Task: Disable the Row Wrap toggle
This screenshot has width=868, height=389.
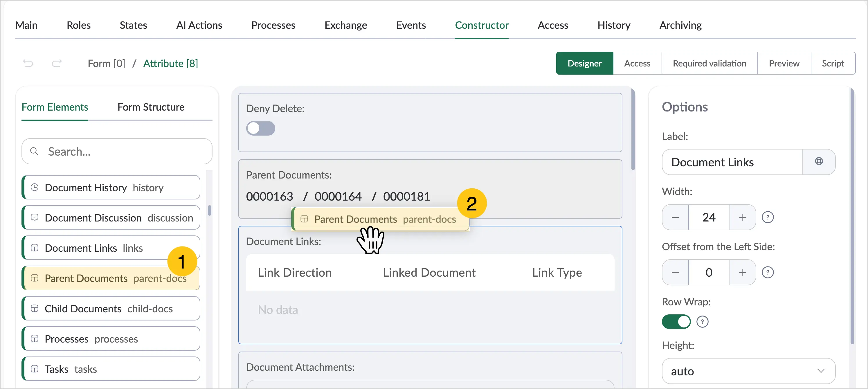Action: [x=676, y=322]
